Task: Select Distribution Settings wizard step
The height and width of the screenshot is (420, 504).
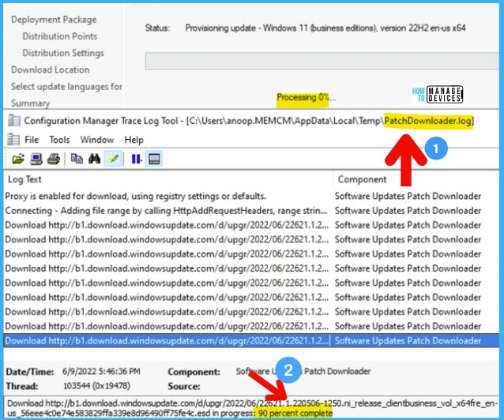Action: (63, 53)
